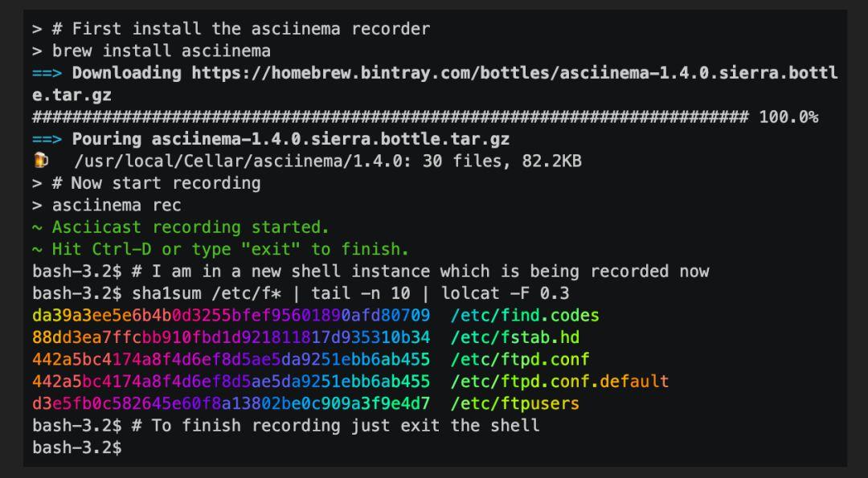Screen dimensions: 868x478
Task: Click the 100.0% progress indicator
Action: click(788, 117)
